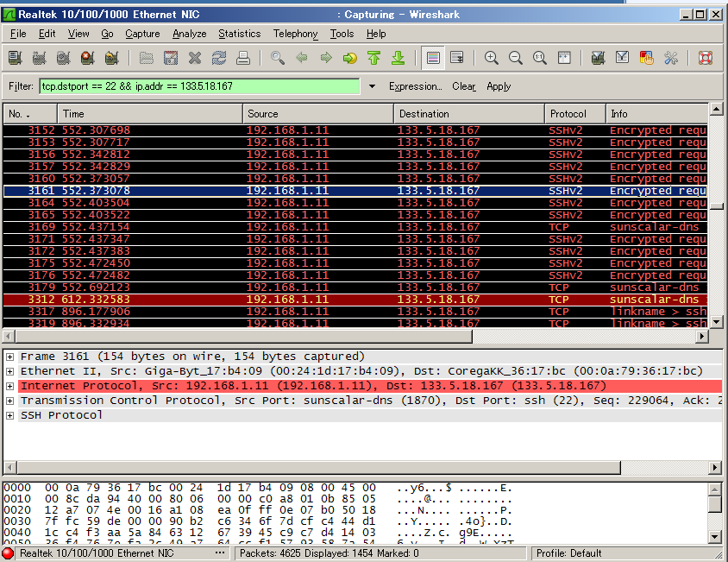The height and width of the screenshot is (562, 728).
Task: Open the Statistics menu
Action: 240,34
